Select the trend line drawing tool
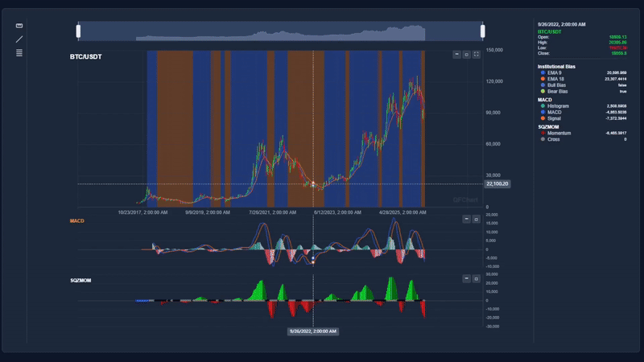Viewport: 644px width, 362px height. (x=19, y=39)
